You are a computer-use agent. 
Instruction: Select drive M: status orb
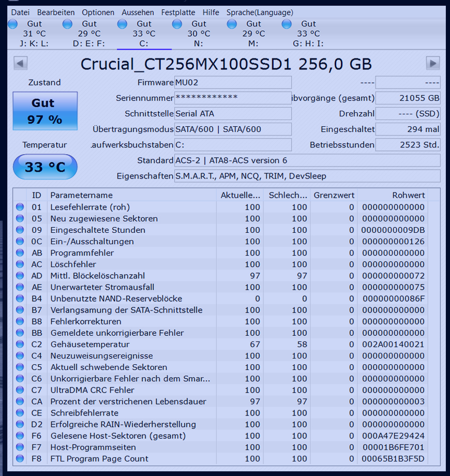tap(232, 24)
